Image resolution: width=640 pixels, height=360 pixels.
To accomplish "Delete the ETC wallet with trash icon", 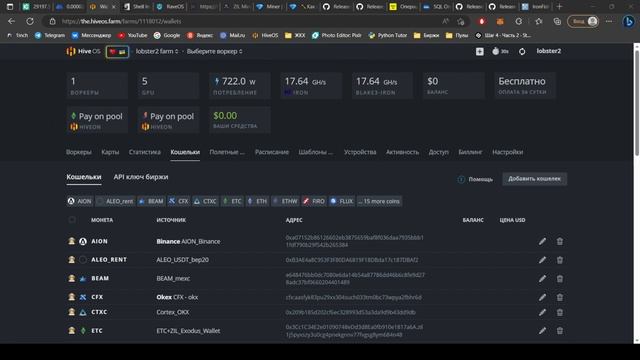I will [x=560, y=331].
